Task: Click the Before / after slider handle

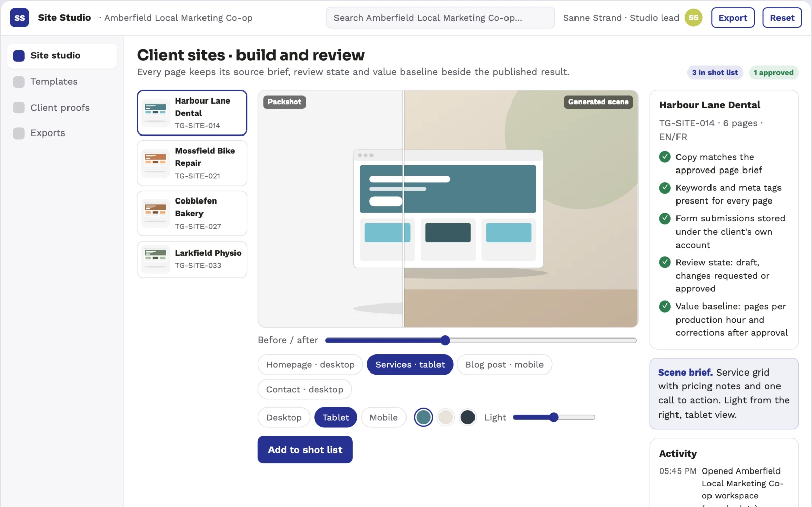Action: [x=445, y=340]
